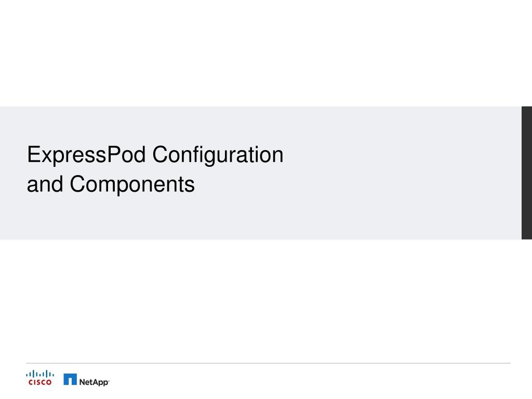Click the title line "ExpressPod Configuration"

[x=155, y=155]
